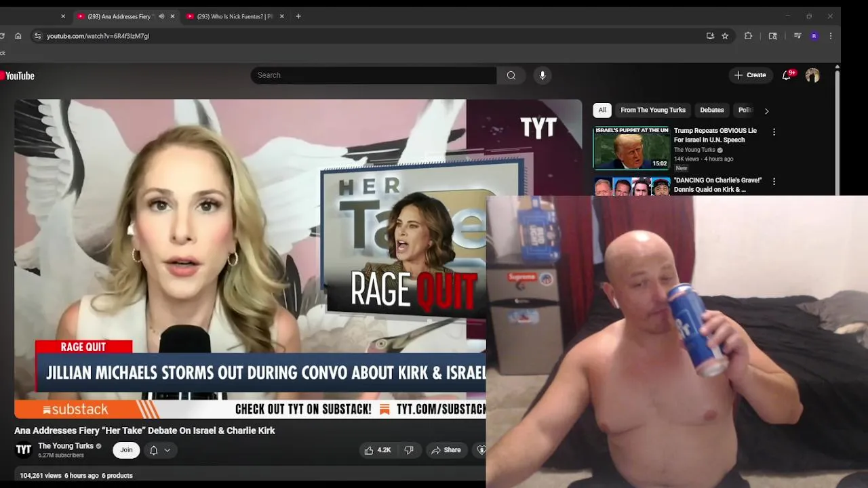Type in the YouTube Search field

[x=374, y=75]
